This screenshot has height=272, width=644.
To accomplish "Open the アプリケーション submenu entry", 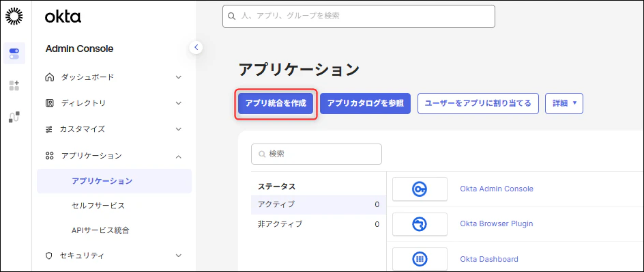I will coord(114,181).
